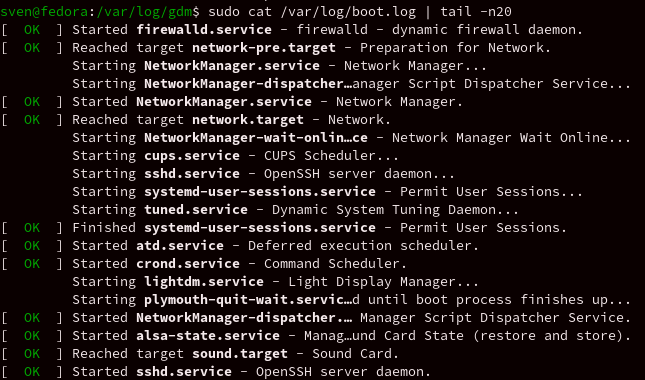This screenshot has height=380, width=645.
Task: Click the green OK beside Started NetworkManager.service
Action: [x=32, y=102]
